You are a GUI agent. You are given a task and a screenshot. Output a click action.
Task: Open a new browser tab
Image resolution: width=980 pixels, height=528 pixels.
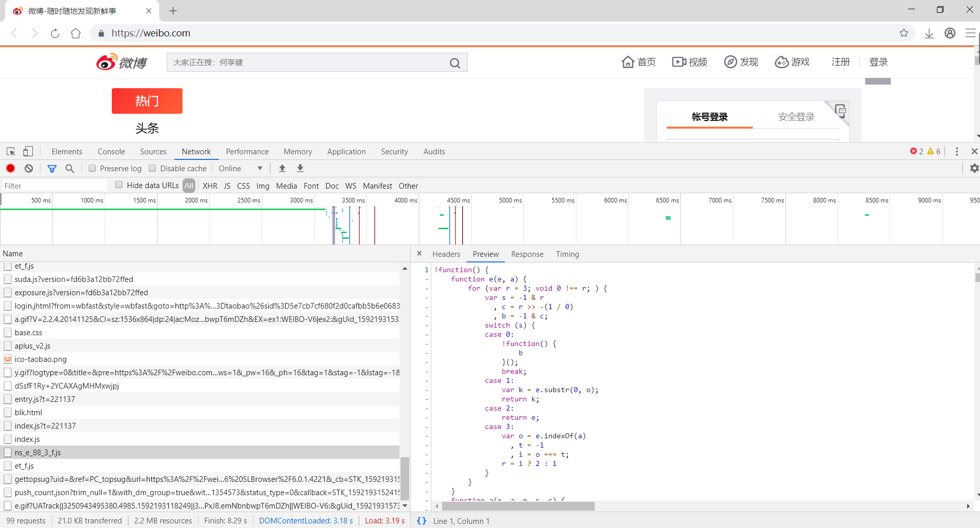(173, 11)
